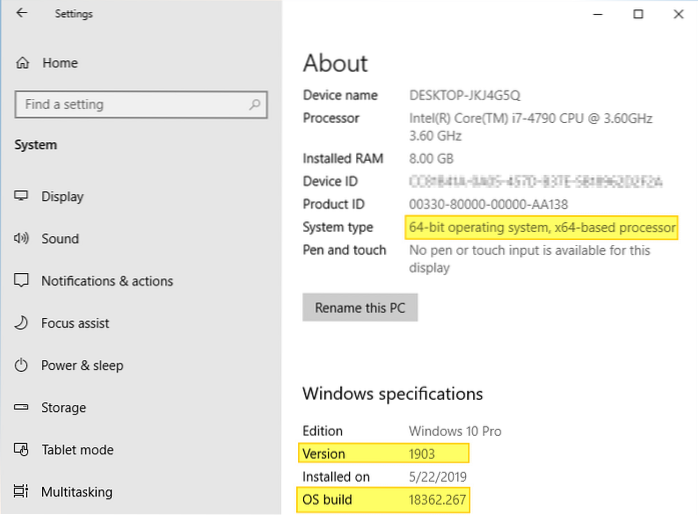Click the Power & sleep icon
698x515 pixels.
(21, 365)
